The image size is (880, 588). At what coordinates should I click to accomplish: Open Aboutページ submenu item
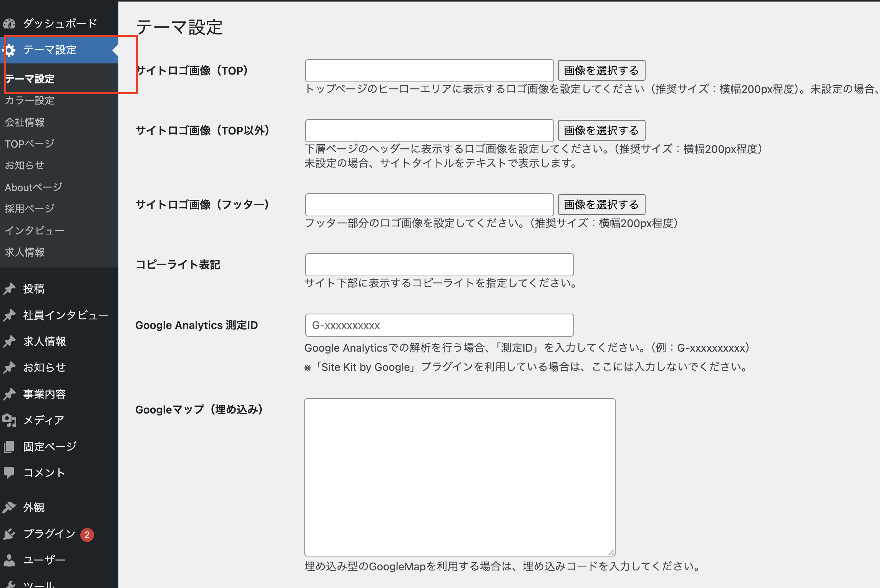point(34,187)
